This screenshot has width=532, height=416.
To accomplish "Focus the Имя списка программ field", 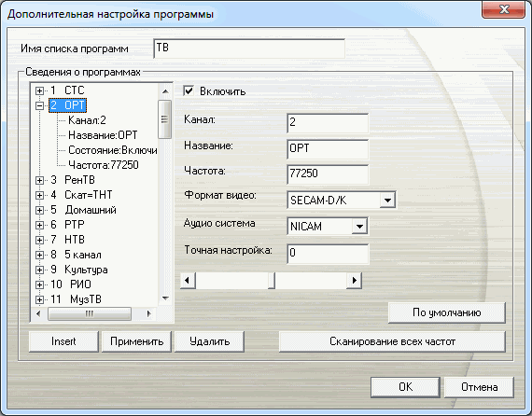I will 249,49.
